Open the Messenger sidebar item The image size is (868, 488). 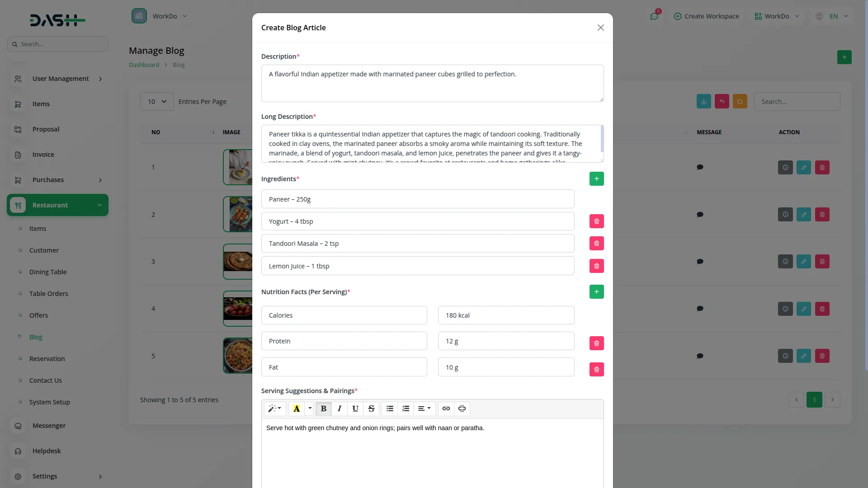(48, 425)
